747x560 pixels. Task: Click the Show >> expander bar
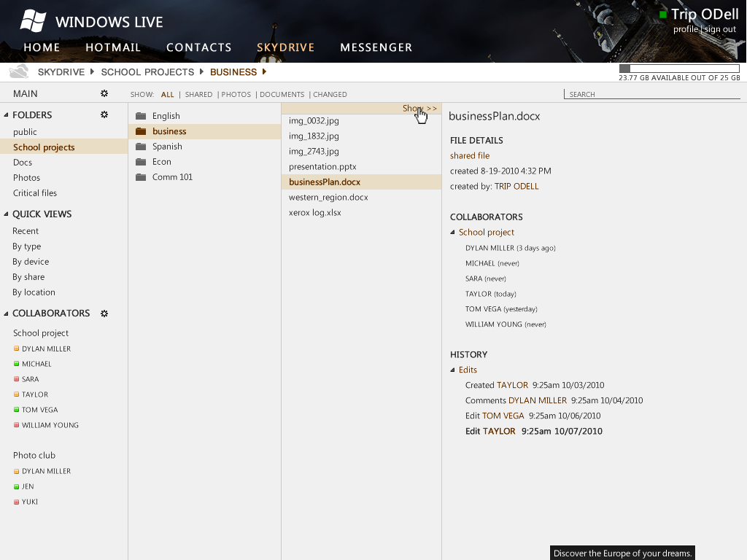tap(362, 108)
